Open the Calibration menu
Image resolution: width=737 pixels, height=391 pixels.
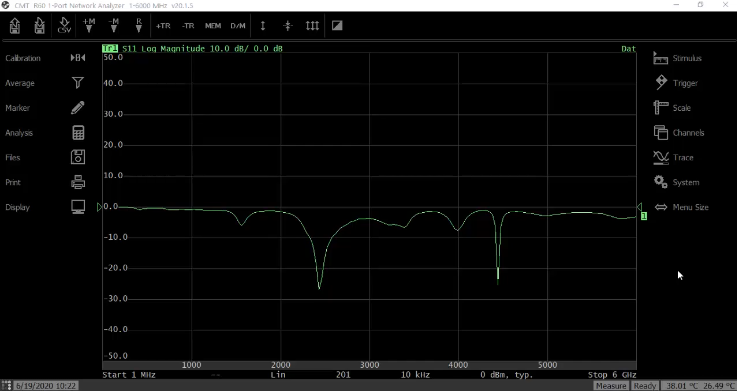tap(23, 58)
